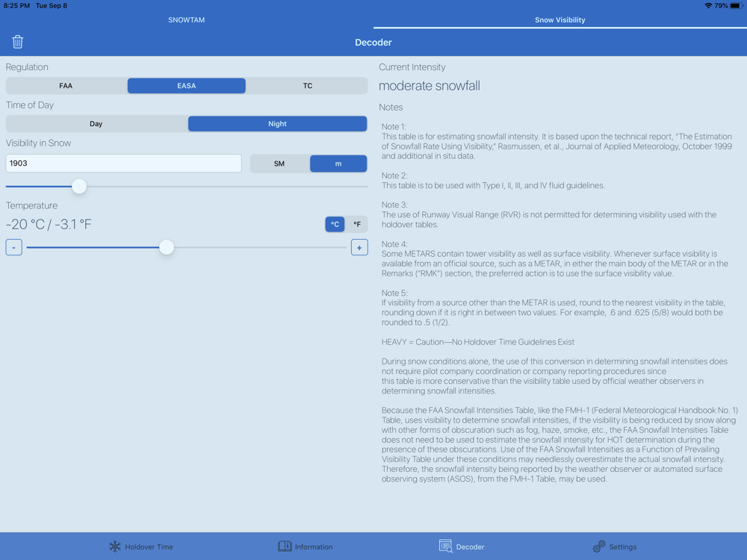Viewport: 747px width, 560px height.
Task: Switch temperature unit to °F
Action: tap(357, 224)
